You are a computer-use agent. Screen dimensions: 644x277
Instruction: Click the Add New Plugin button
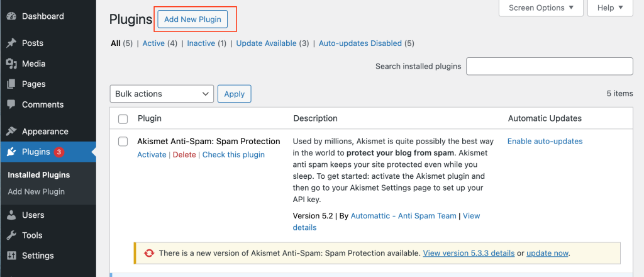click(192, 20)
